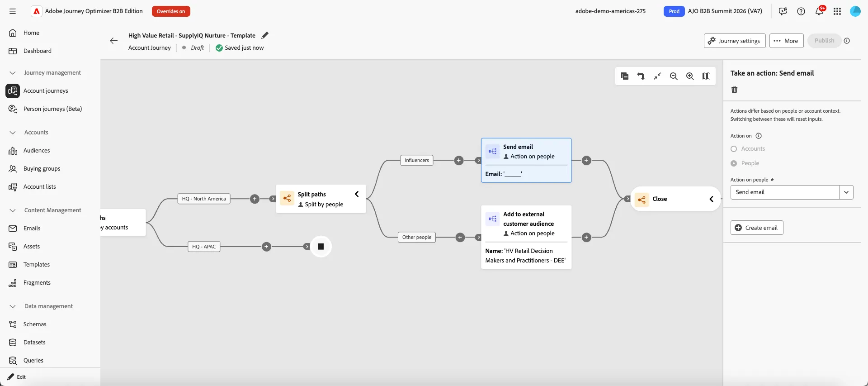Viewport: 868px width, 386px height.
Task: Open the feedback chat icon
Action: pos(783,11)
